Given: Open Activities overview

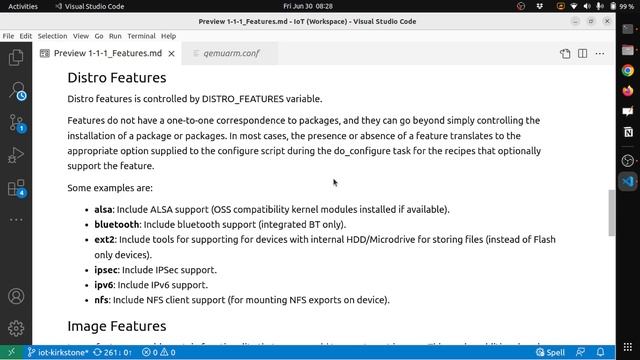Looking at the screenshot, I should tap(23, 6).
